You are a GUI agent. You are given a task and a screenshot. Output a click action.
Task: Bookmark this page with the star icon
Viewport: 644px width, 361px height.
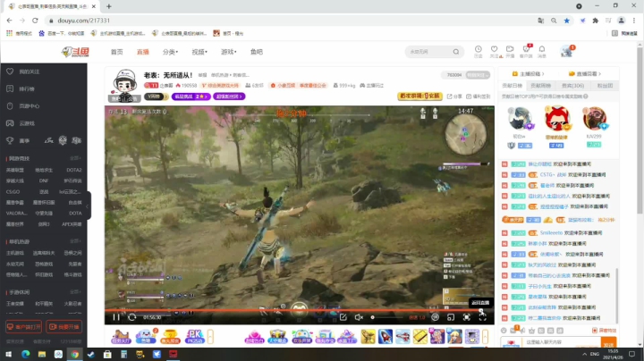(x=567, y=21)
